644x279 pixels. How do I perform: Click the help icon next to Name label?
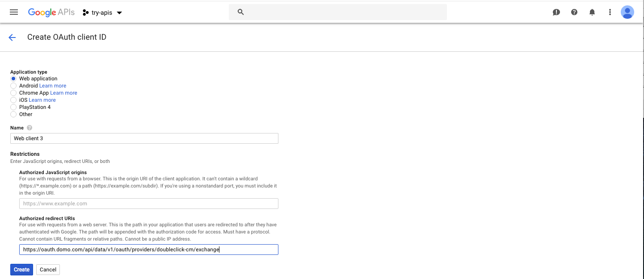tap(29, 128)
